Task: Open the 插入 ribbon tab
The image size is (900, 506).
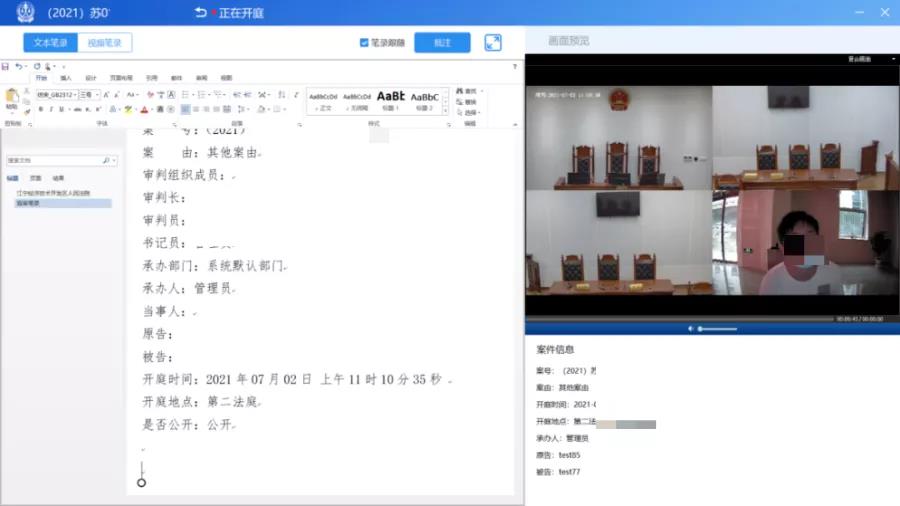Action: click(x=66, y=77)
